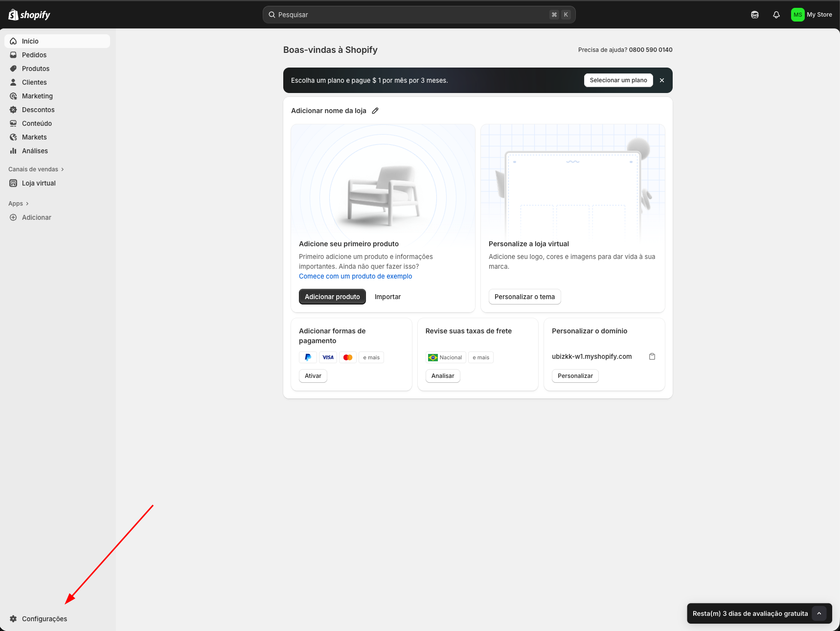Open Comece com um produto de exemplo link
Viewport: 840px width, 631px height.
pyautogui.click(x=356, y=276)
